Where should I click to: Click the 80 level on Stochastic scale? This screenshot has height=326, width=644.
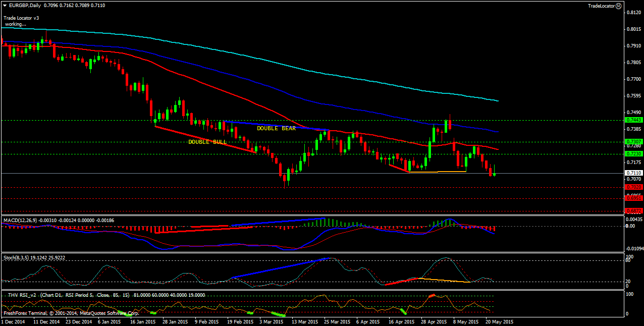[628, 261]
